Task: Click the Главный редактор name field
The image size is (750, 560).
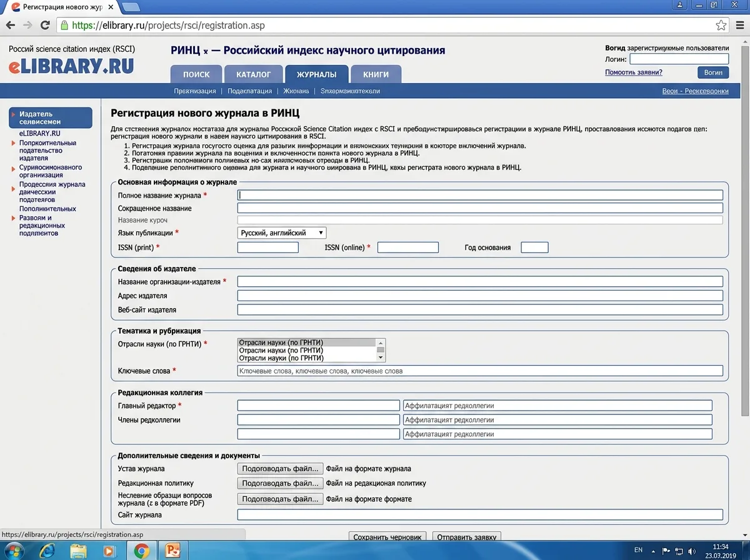Action: [x=318, y=406]
